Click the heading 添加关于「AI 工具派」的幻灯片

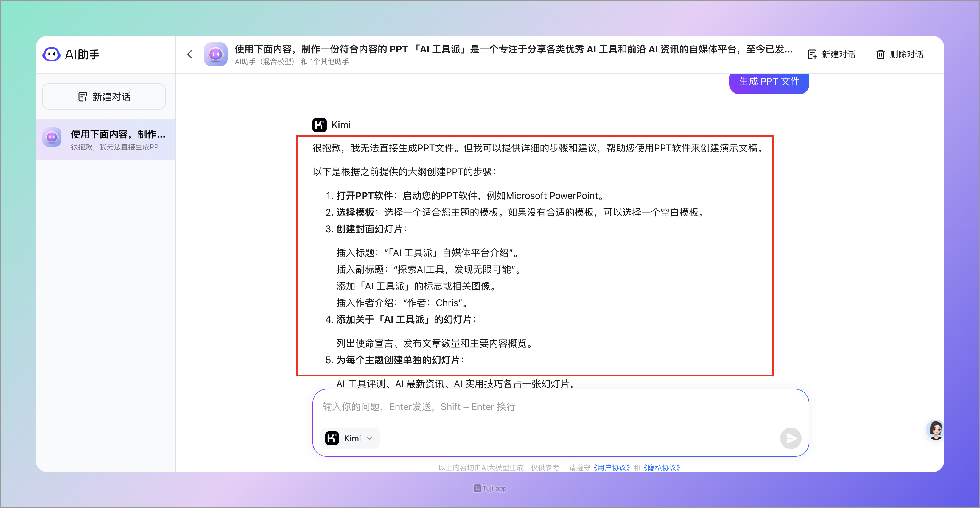[404, 320]
